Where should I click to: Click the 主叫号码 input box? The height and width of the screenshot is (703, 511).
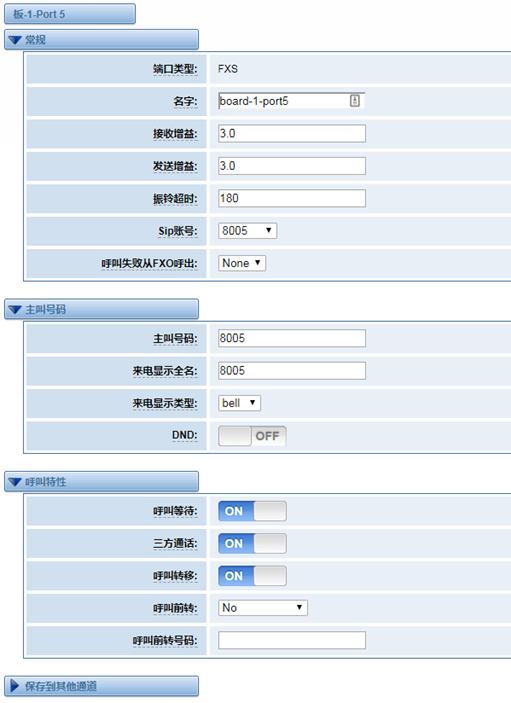click(292, 338)
